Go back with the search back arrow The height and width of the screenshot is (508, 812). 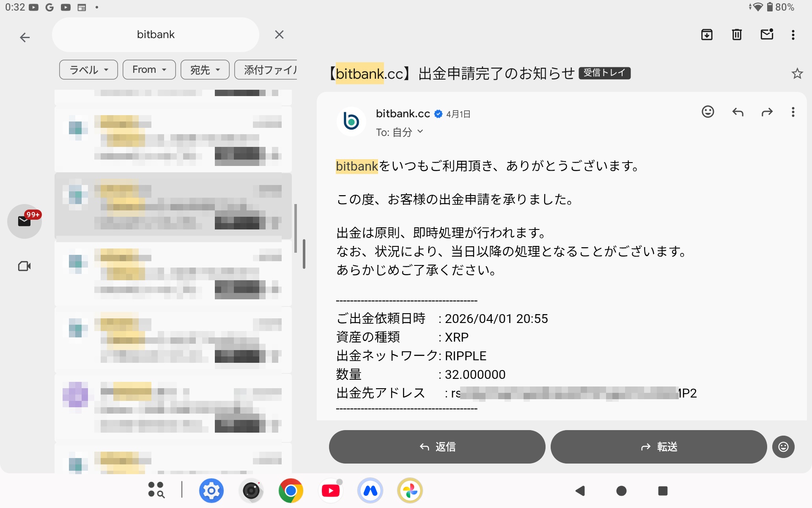point(25,37)
